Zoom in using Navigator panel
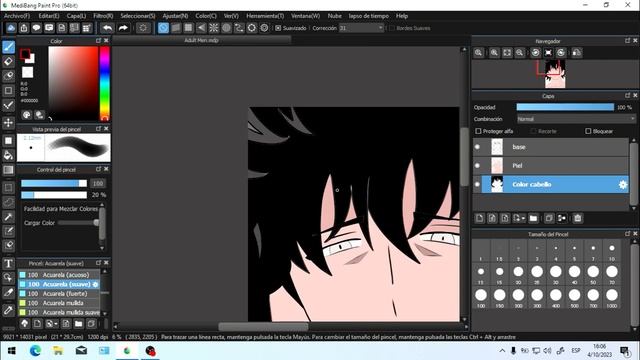This screenshot has height=360, width=640. [494, 53]
